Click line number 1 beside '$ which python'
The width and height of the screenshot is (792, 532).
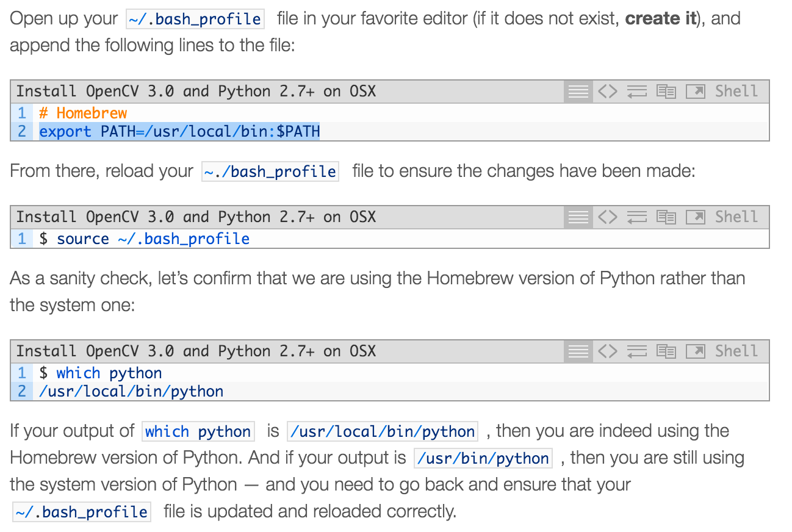[x=22, y=373]
